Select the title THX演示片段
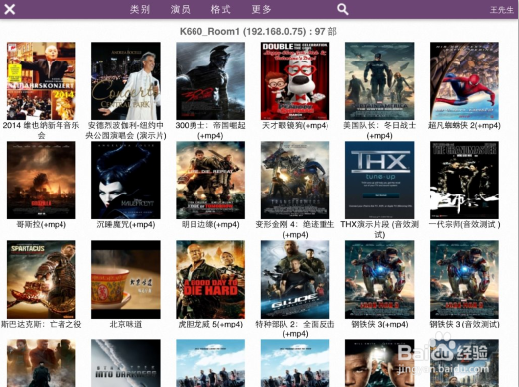519x387 pixels. click(x=365, y=224)
